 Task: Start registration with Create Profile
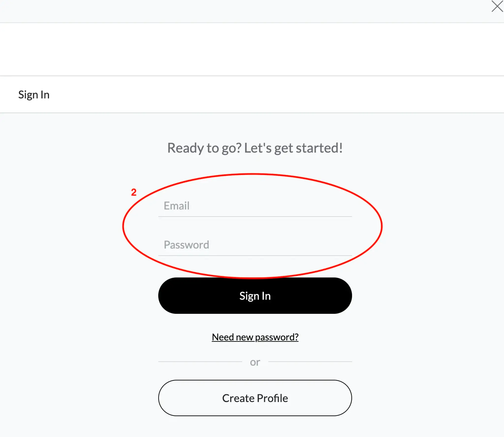pyautogui.click(x=255, y=398)
